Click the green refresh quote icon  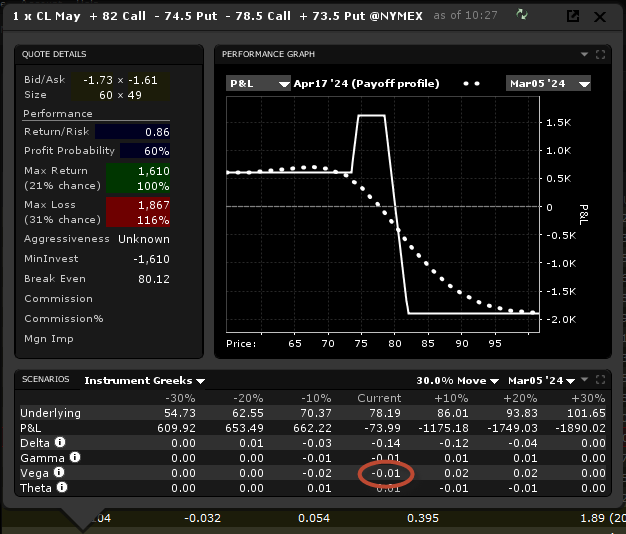(x=521, y=15)
